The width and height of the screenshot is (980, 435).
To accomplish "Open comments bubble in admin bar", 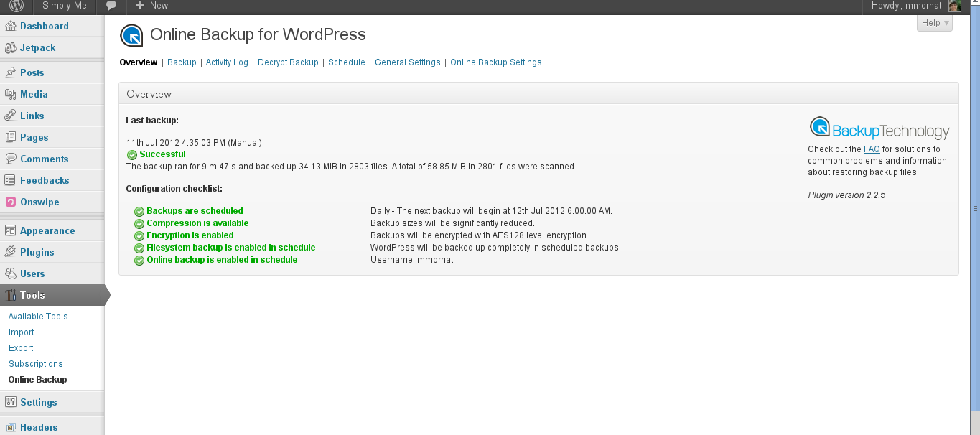I will click(111, 6).
